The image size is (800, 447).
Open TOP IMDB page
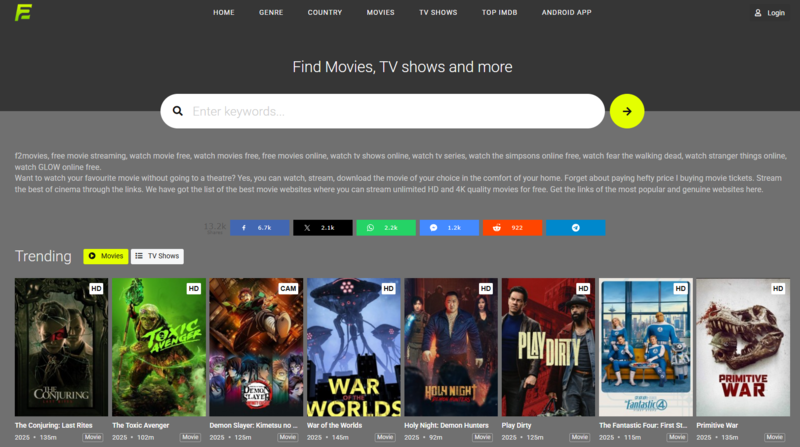[499, 12]
